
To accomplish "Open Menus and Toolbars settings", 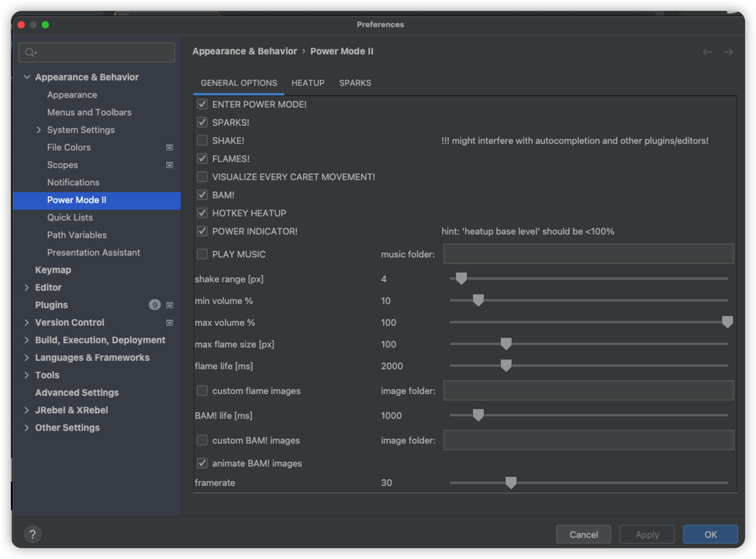I will tap(90, 112).
